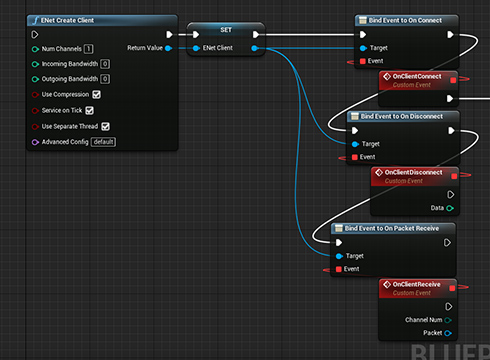490x360 pixels.
Task: Click the Packet output pin on OnClientReceive
Action: (448, 333)
